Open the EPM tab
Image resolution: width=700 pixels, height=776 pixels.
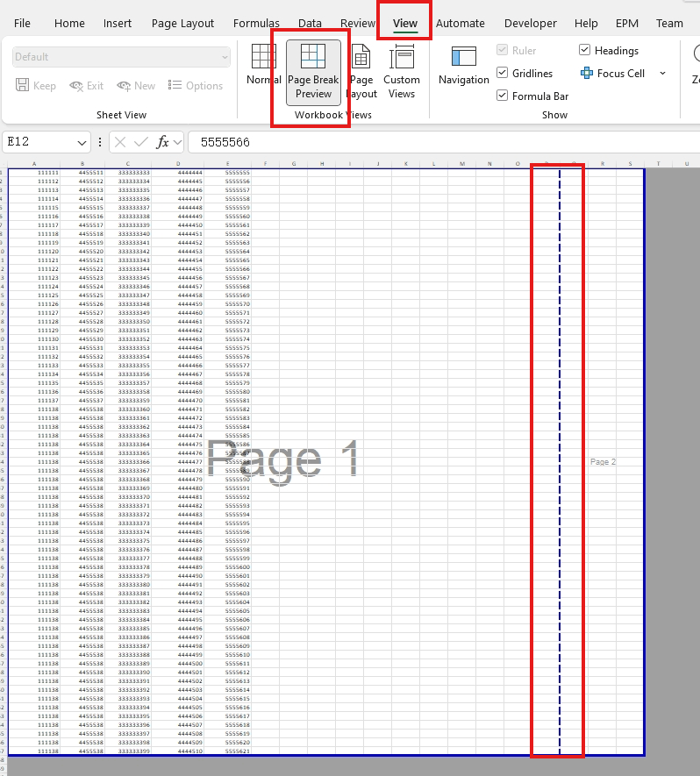point(626,24)
